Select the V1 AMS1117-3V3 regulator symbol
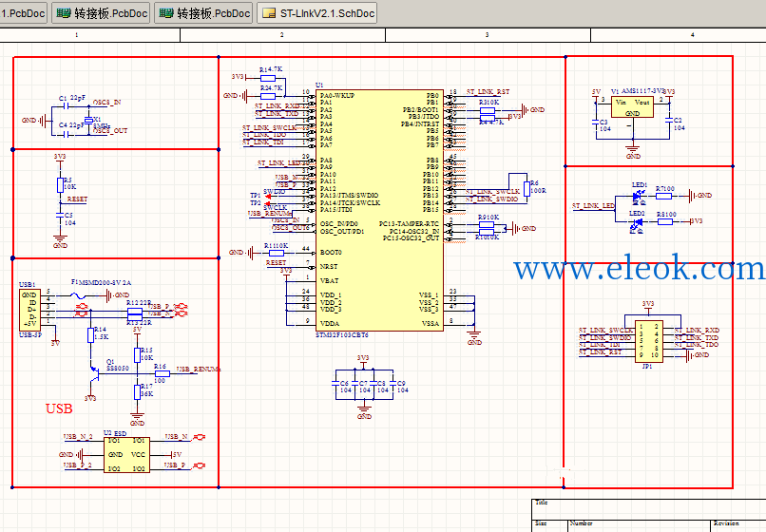This screenshot has height=532, width=766. (x=632, y=107)
